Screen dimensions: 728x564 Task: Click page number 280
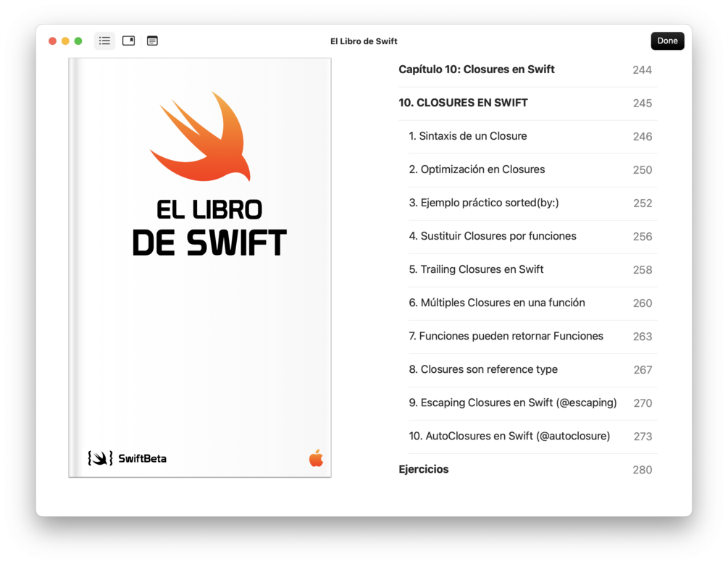point(642,470)
